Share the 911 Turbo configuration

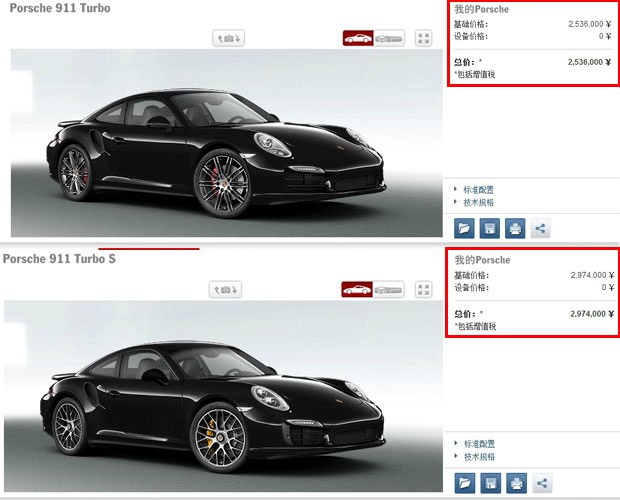click(540, 228)
